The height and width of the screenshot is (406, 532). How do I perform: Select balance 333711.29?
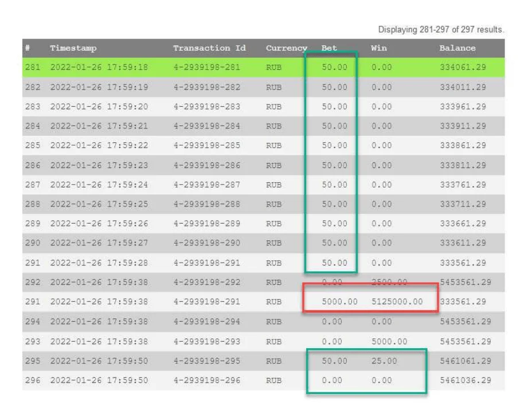point(463,204)
